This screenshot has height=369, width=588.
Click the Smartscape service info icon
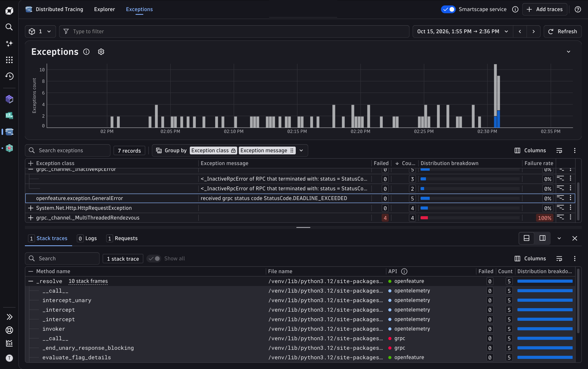[515, 9]
